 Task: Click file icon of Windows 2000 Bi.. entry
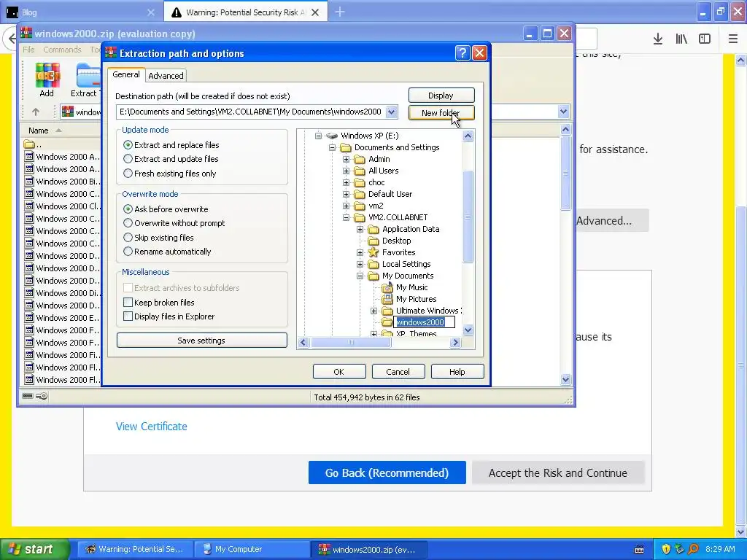pyautogui.click(x=29, y=181)
